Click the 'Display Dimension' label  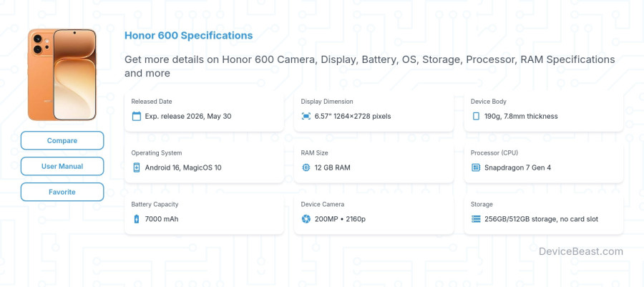coord(327,102)
